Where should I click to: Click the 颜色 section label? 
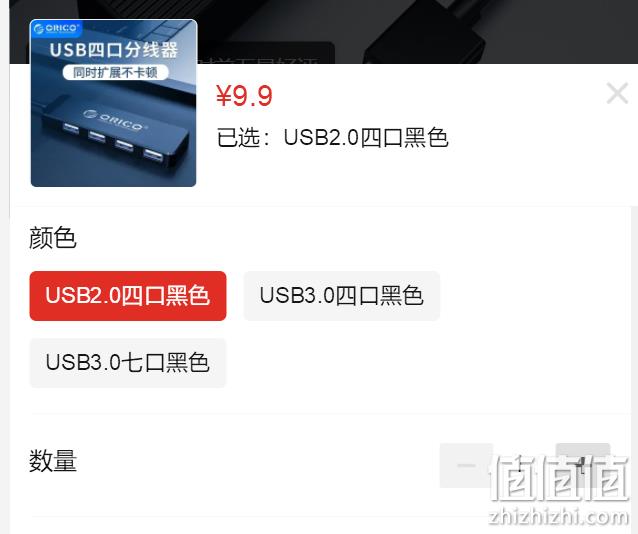coord(52,238)
